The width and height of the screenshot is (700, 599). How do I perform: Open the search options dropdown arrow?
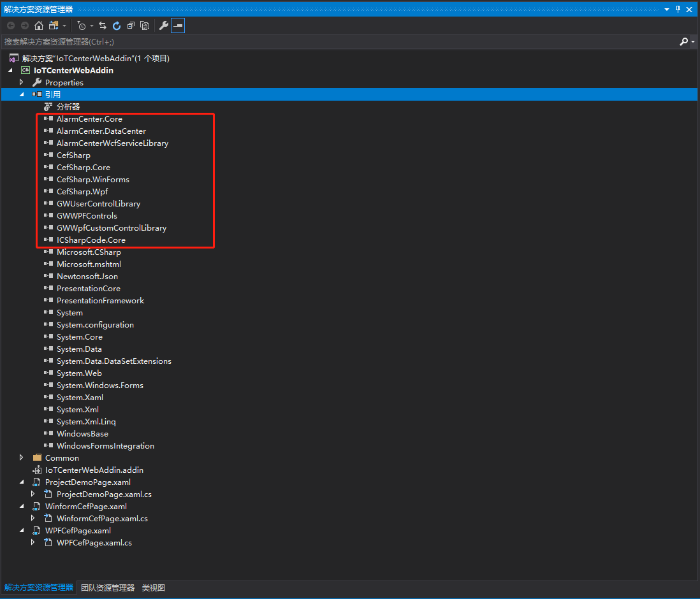(x=693, y=41)
